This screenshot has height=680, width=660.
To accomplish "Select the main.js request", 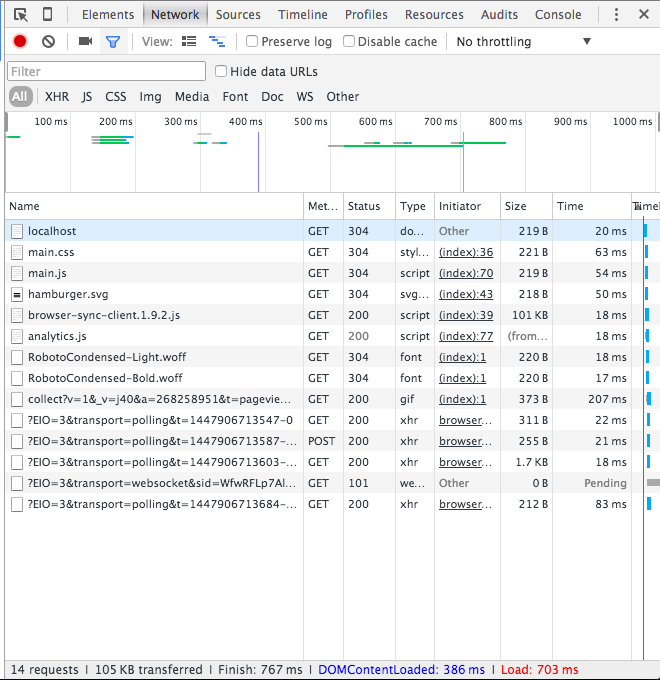I will pos(333,273).
